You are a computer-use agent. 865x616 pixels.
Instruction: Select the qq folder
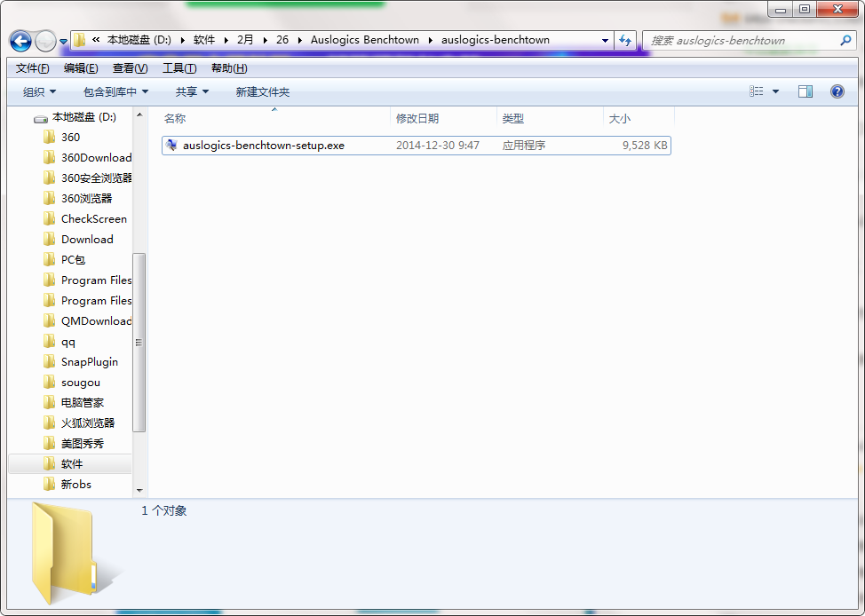[67, 342]
